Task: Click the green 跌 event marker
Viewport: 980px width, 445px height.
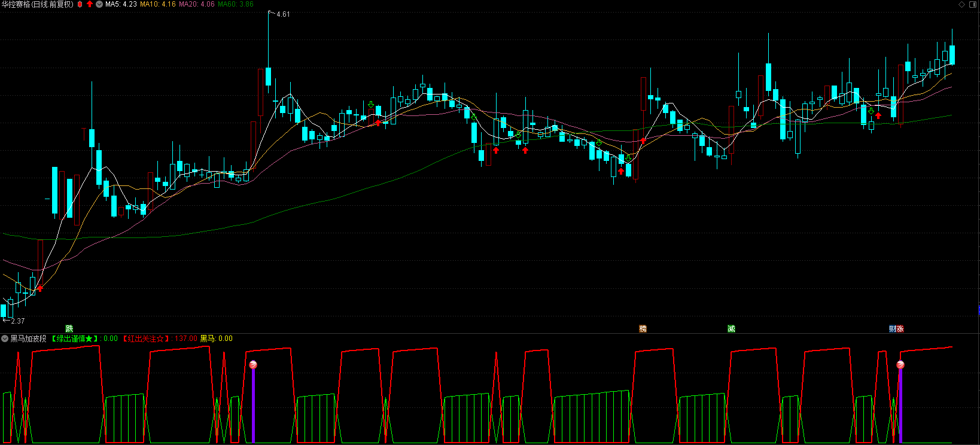Action: (x=69, y=329)
